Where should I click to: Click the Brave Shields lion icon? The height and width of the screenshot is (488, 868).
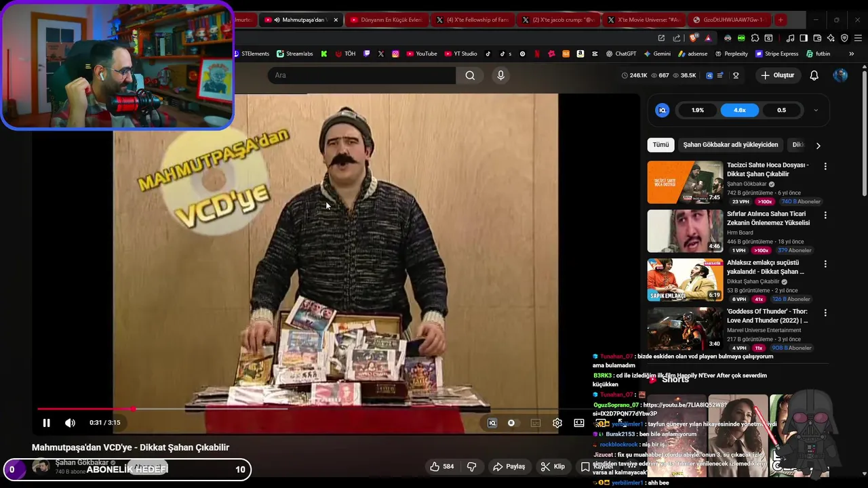[x=693, y=38]
